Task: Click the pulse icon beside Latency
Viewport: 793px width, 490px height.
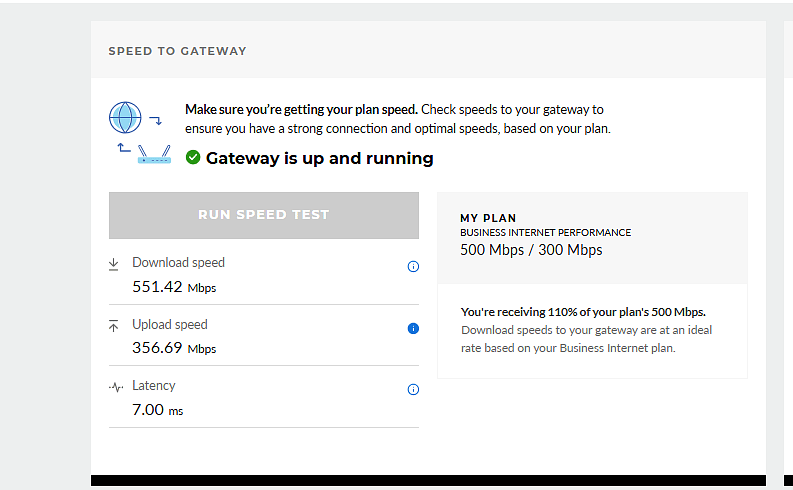Action: [x=116, y=387]
